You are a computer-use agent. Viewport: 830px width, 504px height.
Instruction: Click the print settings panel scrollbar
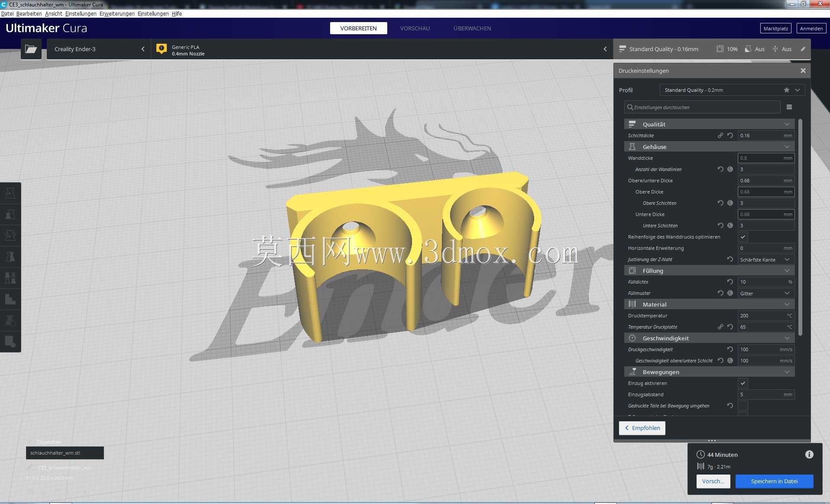[800, 227]
